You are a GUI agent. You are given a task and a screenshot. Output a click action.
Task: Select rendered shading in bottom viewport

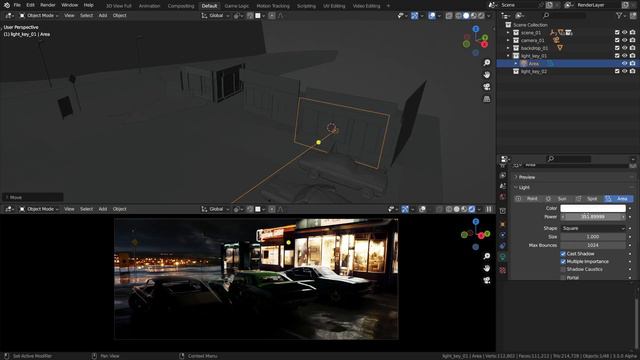click(472, 209)
